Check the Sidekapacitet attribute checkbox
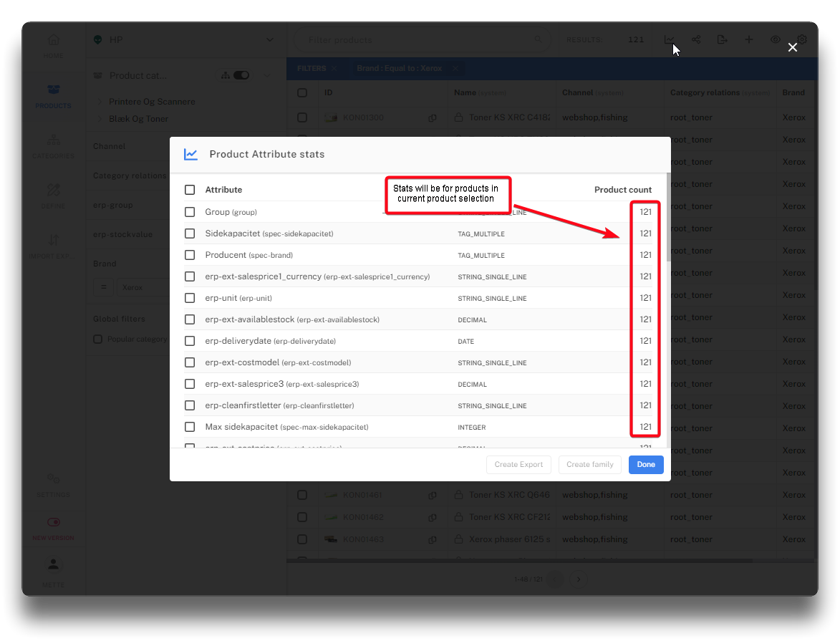 [190, 233]
